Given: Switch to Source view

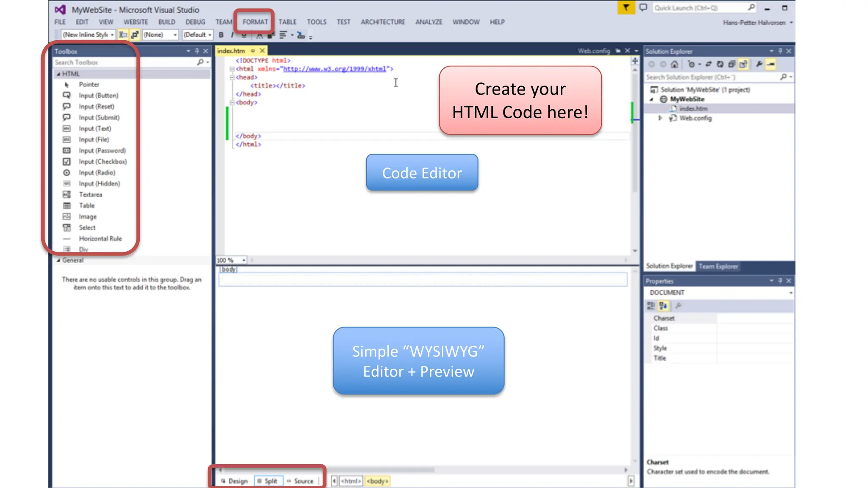Looking at the screenshot, I should [300, 481].
